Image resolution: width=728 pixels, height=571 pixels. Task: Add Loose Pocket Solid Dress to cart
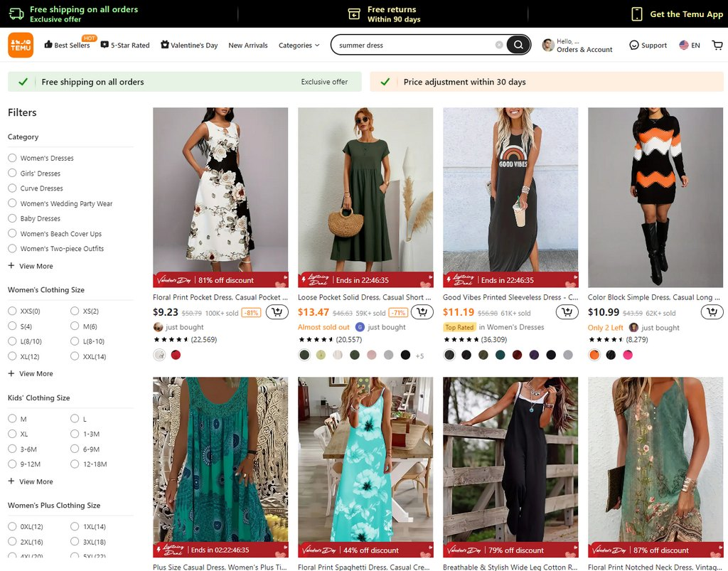pos(422,312)
